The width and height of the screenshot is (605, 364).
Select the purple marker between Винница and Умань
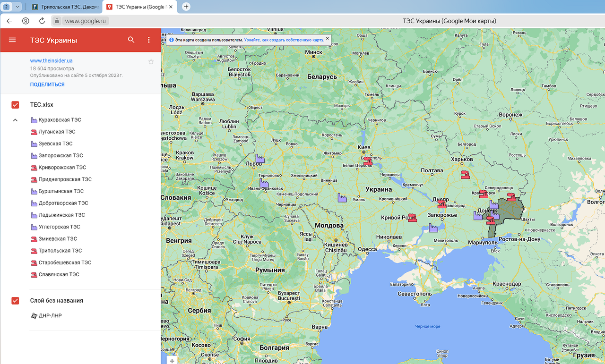342,198
